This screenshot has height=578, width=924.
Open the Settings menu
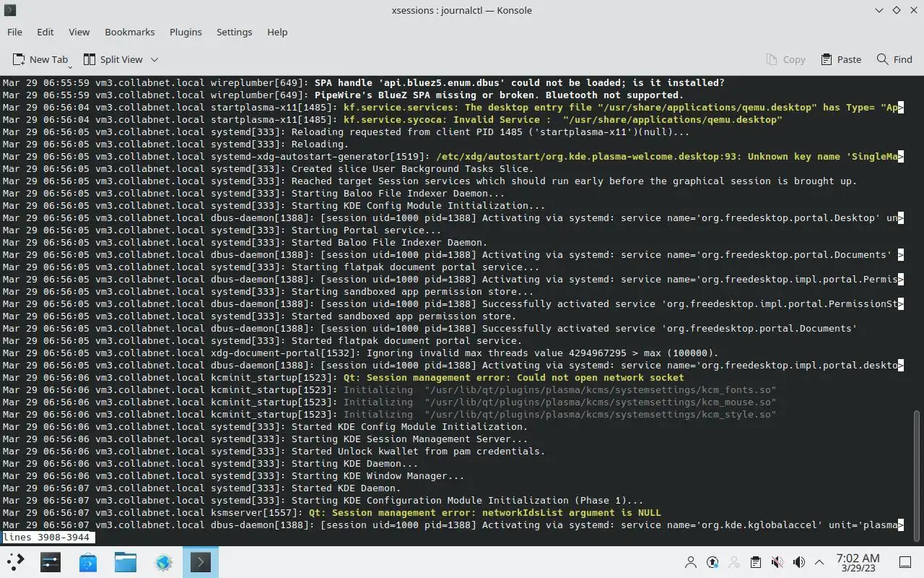pos(235,32)
